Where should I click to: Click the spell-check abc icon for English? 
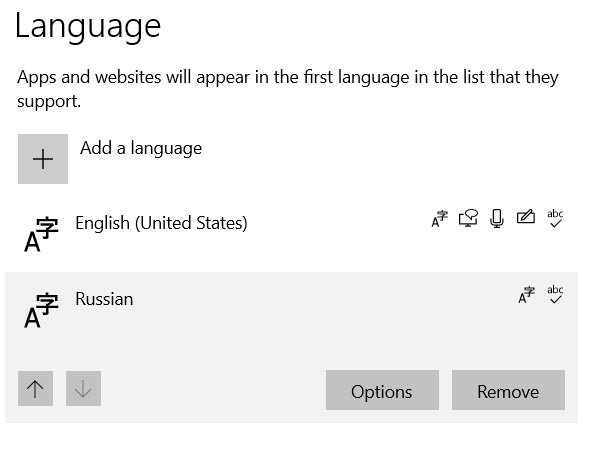[x=555, y=218]
